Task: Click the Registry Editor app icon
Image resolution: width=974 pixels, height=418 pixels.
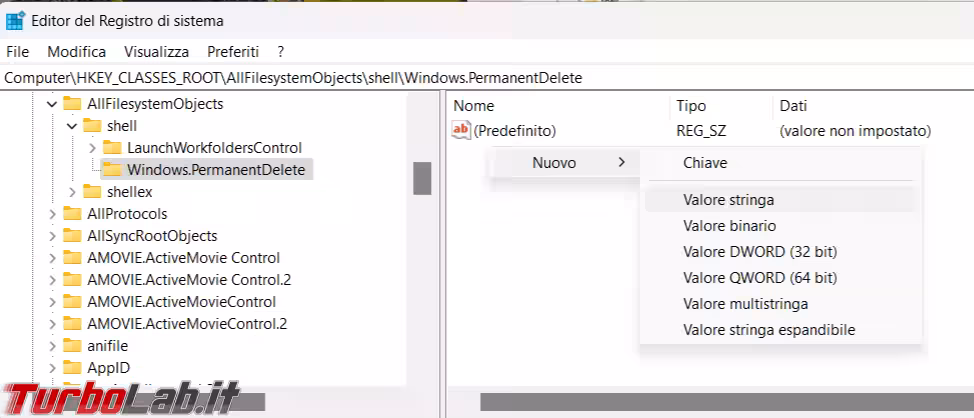Action: click(15, 20)
